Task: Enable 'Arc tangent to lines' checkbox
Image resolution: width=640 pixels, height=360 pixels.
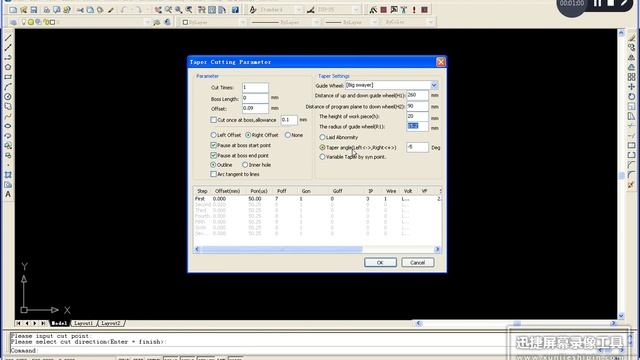Action: 213,174
